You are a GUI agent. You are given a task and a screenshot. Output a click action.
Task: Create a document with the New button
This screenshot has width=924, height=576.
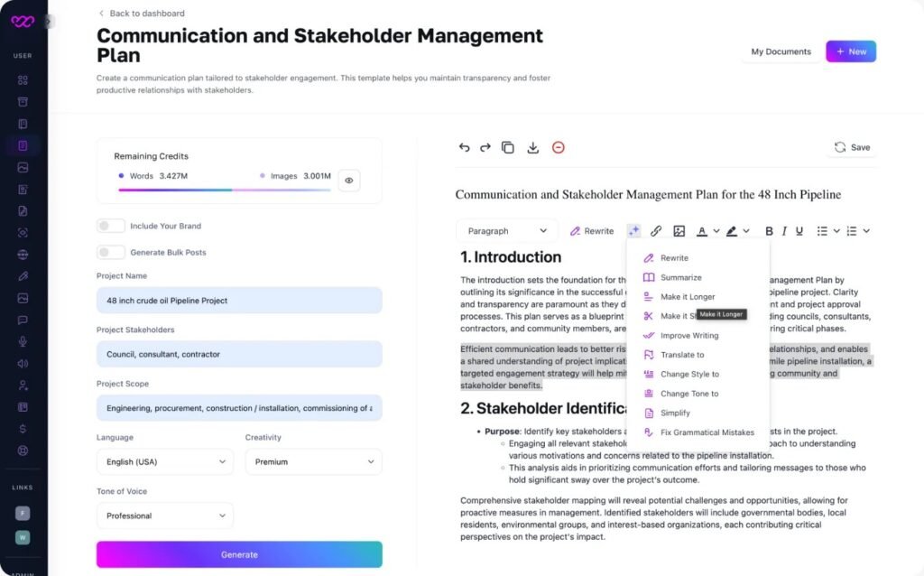coord(849,51)
